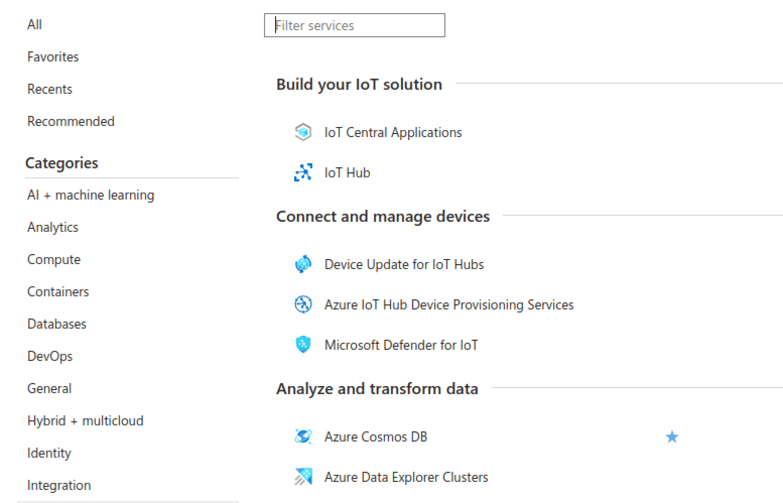The width and height of the screenshot is (783, 503).
Task: Click the Microsoft Defender for IoT shield icon
Action: tap(303, 345)
